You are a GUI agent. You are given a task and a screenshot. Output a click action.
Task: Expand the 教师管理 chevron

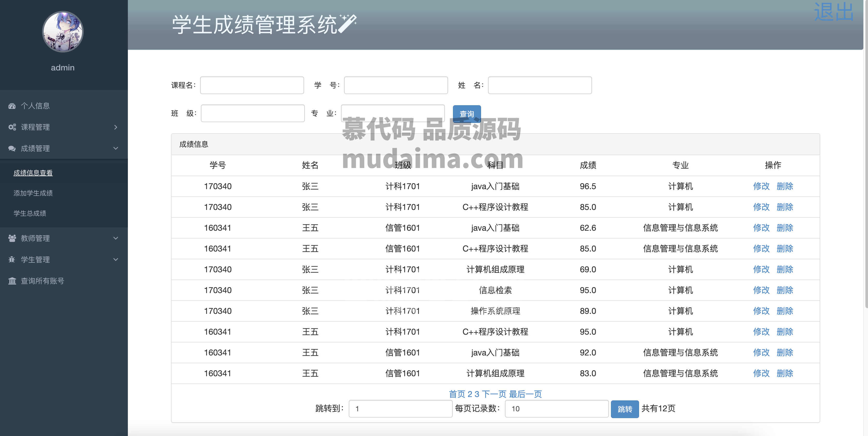pos(116,238)
